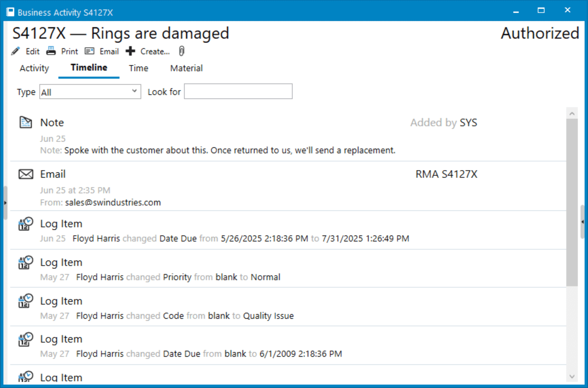This screenshot has width=588, height=388.
Task: Click the Quality Issue log item icon
Action: click(26, 301)
